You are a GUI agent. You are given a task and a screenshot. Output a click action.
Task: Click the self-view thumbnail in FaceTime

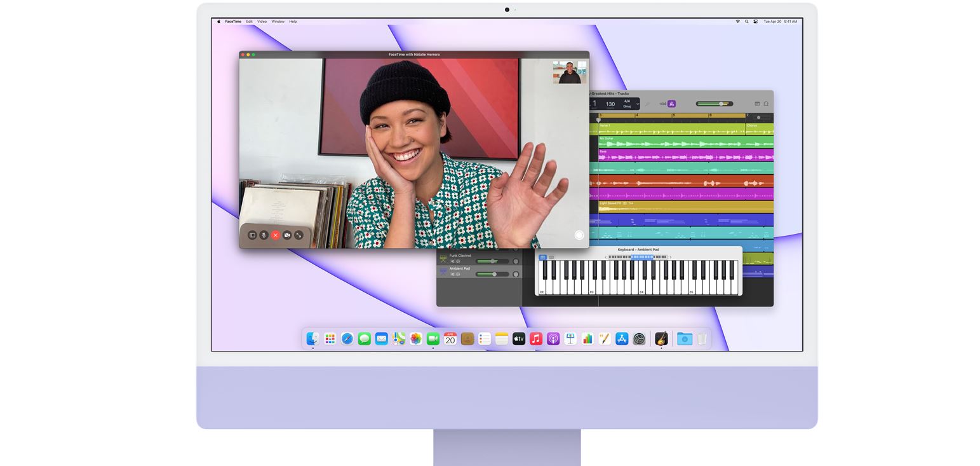pos(569,72)
